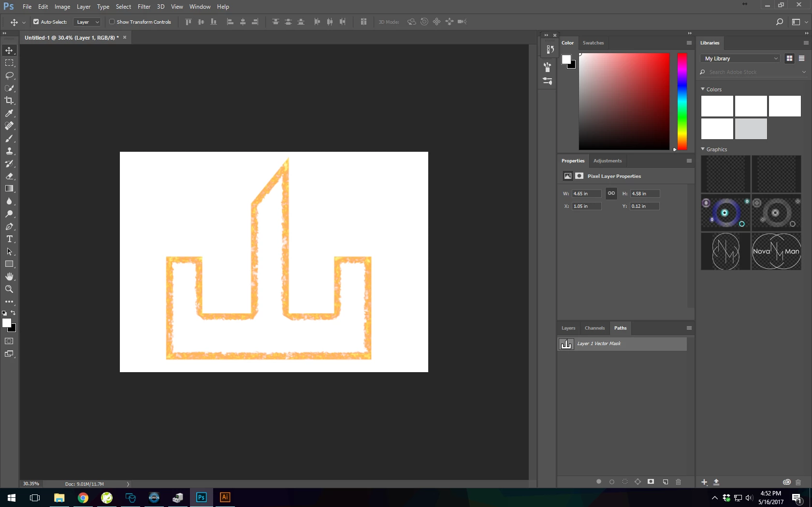Viewport: 812px width, 507px height.
Task: Select the Rectangular Marquee tool
Action: coord(9,63)
